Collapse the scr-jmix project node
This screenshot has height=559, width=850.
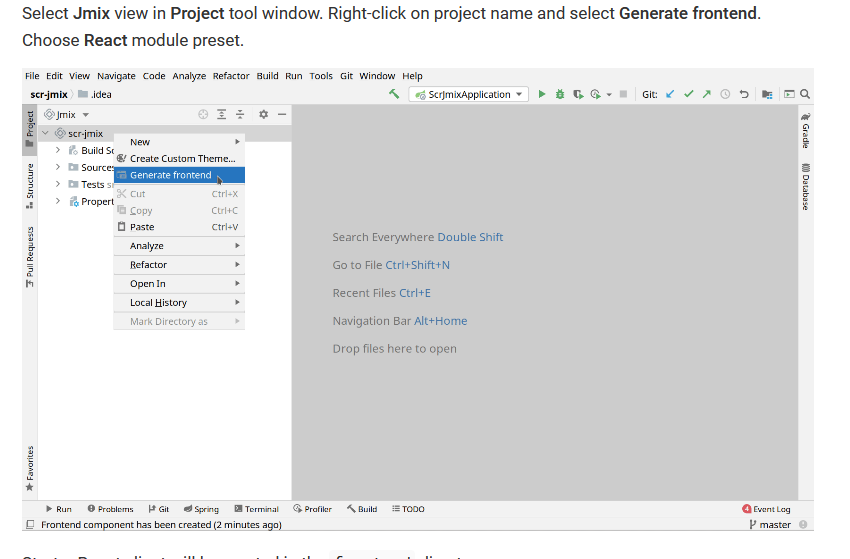coord(46,133)
